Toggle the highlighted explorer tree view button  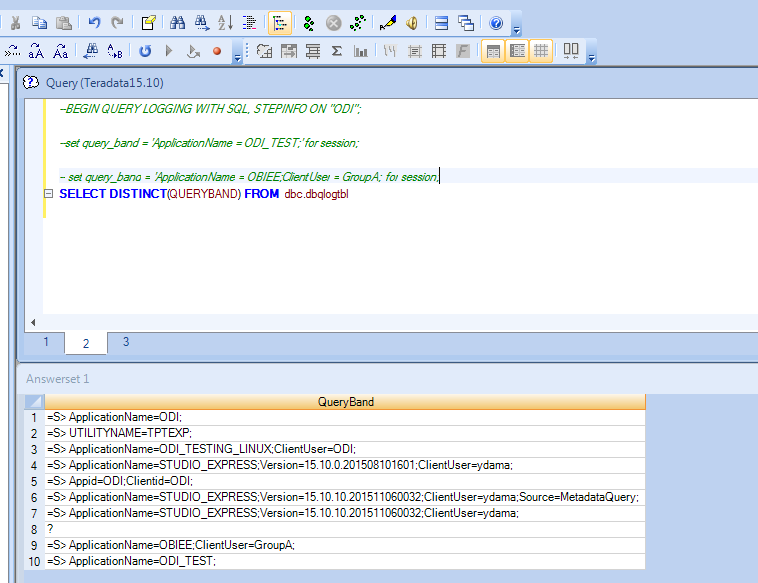tap(280, 22)
